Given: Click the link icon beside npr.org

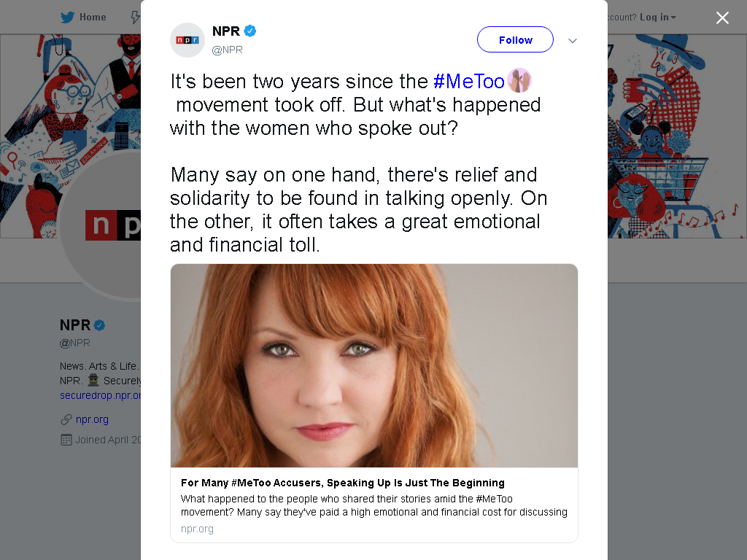Looking at the screenshot, I should coord(66,419).
